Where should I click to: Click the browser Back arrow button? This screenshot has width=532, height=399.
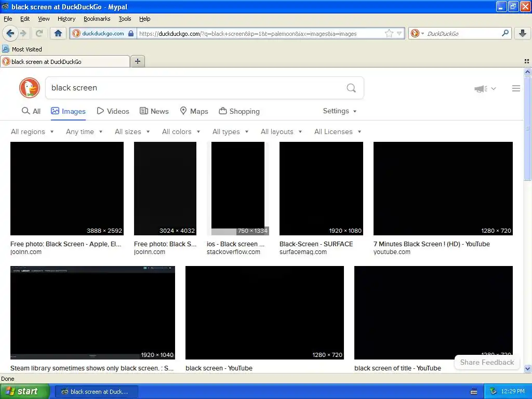point(10,33)
